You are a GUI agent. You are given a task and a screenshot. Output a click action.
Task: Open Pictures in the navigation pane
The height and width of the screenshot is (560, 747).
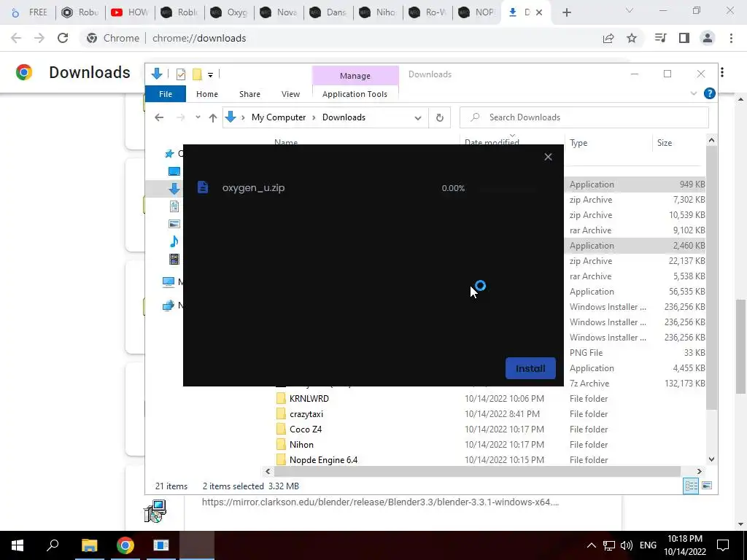[x=174, y=224]
